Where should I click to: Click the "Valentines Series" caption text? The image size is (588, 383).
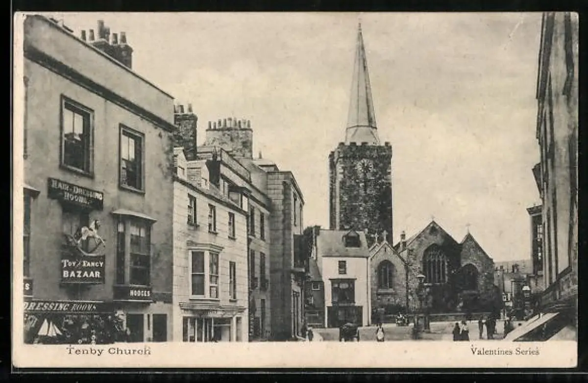coord(505,351)
